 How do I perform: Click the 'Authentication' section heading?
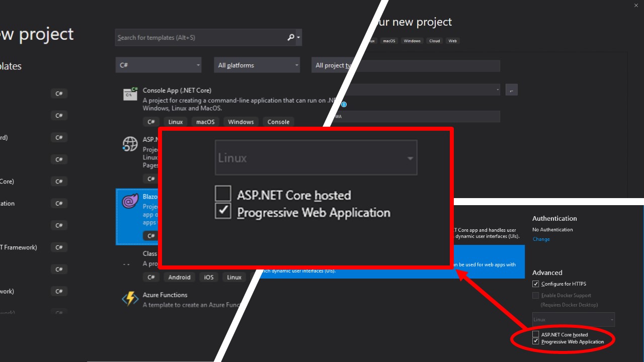pos(554,218)
